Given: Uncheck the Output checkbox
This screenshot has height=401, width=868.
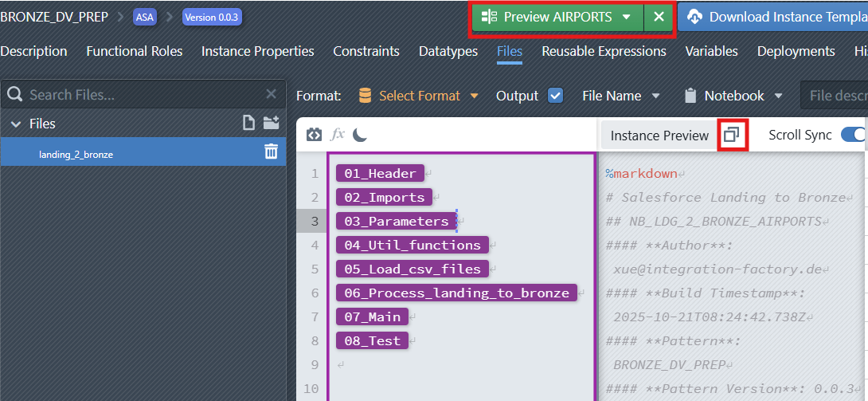Looking at the screenshot, I should [555, 96].
